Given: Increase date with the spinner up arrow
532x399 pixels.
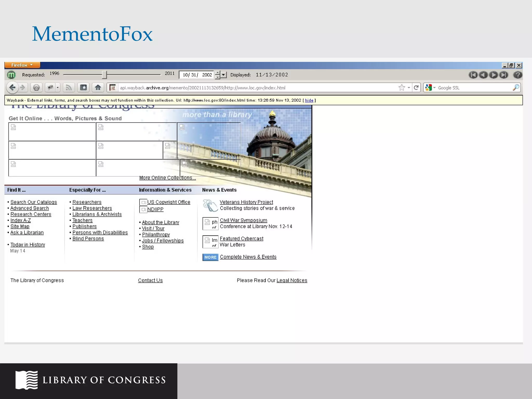Looking at the screenshot, I should 218,73.
